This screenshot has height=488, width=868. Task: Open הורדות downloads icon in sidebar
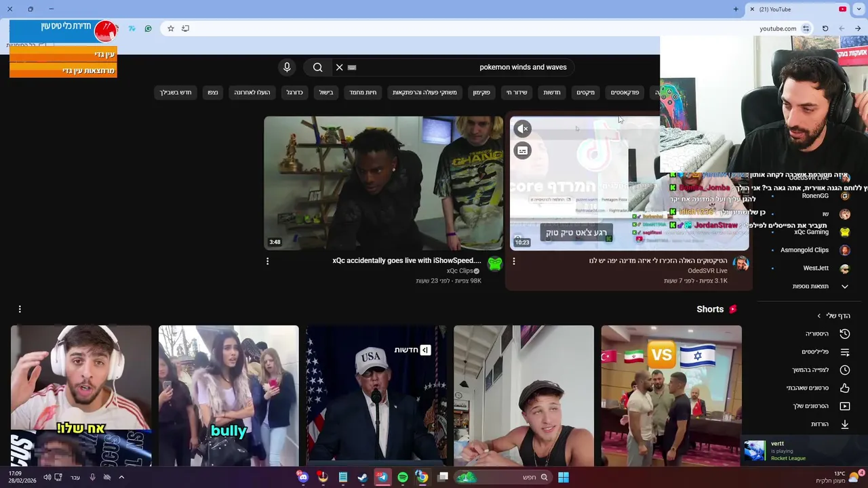coord(845,424)
